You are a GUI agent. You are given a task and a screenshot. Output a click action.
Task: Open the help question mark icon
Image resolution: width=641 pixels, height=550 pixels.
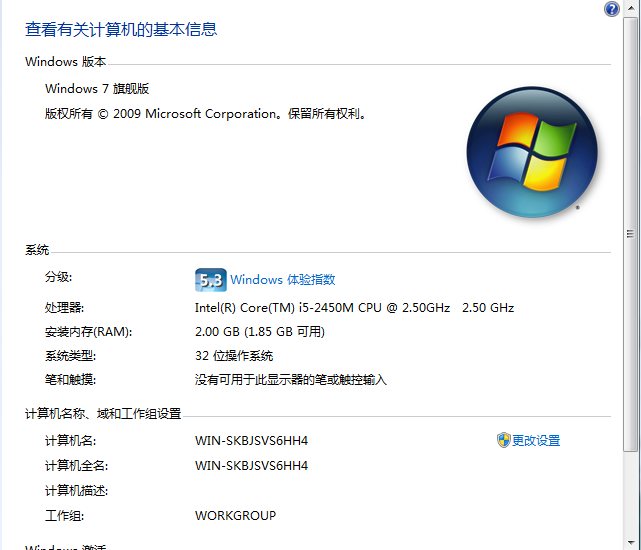(x=612, y=9)
